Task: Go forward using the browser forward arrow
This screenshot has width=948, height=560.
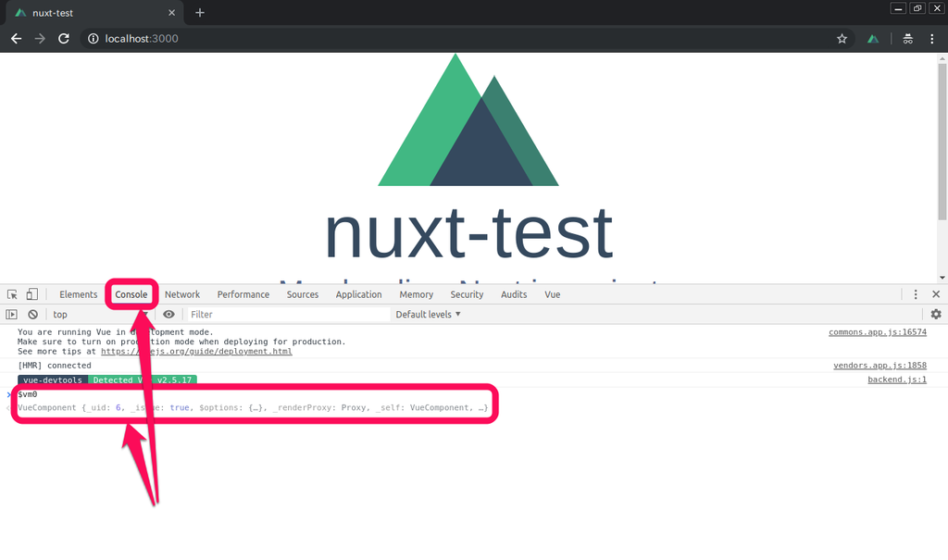Action: coord(40,39)
